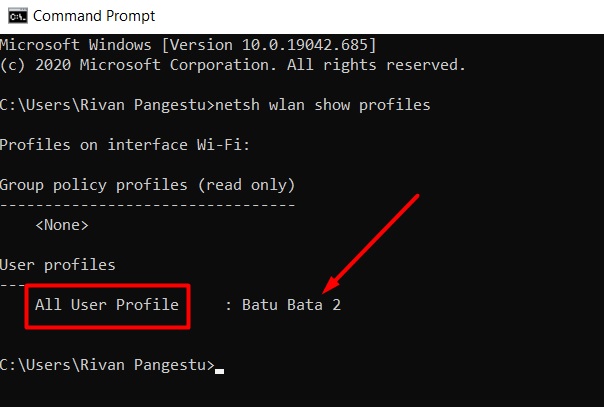Click the Windows version line at top

click(x=188, y=45)
